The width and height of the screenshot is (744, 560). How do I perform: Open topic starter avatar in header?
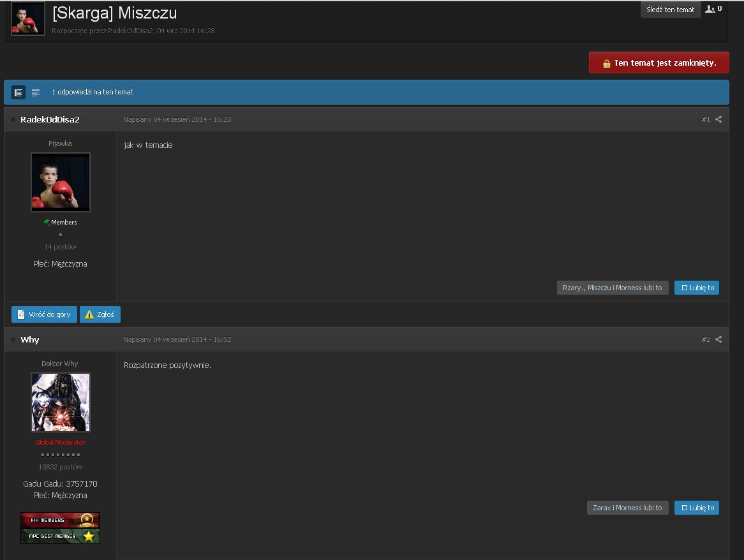coord(28,18)
